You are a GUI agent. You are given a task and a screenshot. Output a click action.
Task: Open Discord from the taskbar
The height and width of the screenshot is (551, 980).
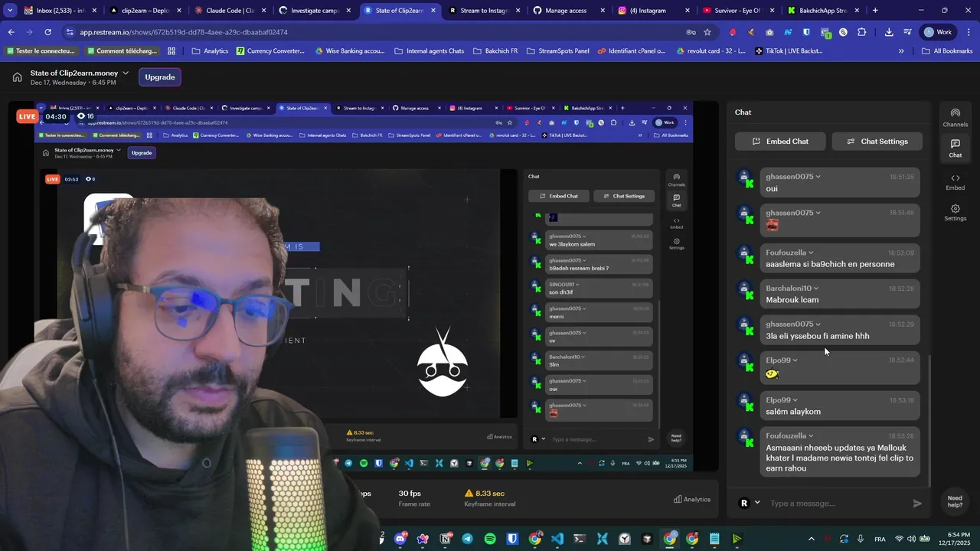(400, 539)
